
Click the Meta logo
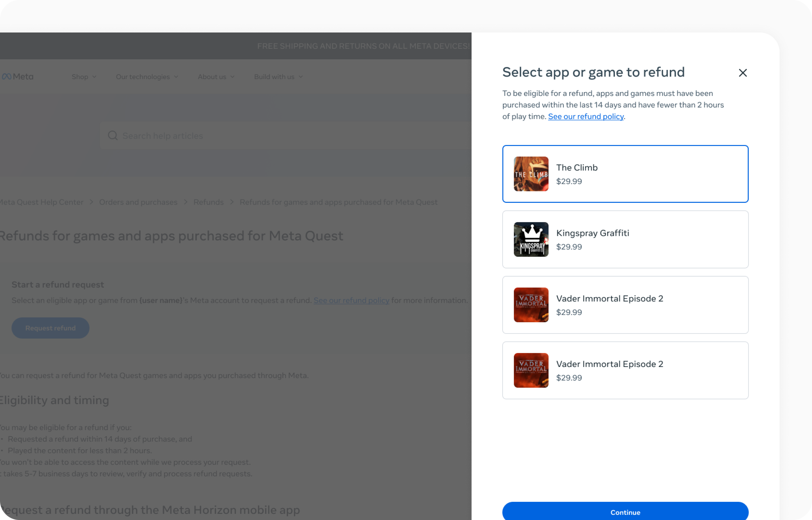point(18,77)
